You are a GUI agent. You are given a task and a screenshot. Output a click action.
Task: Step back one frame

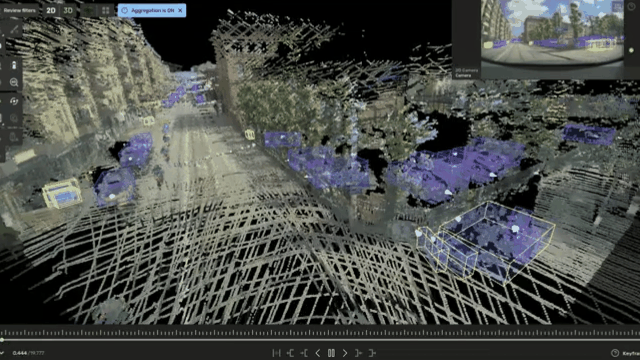click(x=318, y=353)
